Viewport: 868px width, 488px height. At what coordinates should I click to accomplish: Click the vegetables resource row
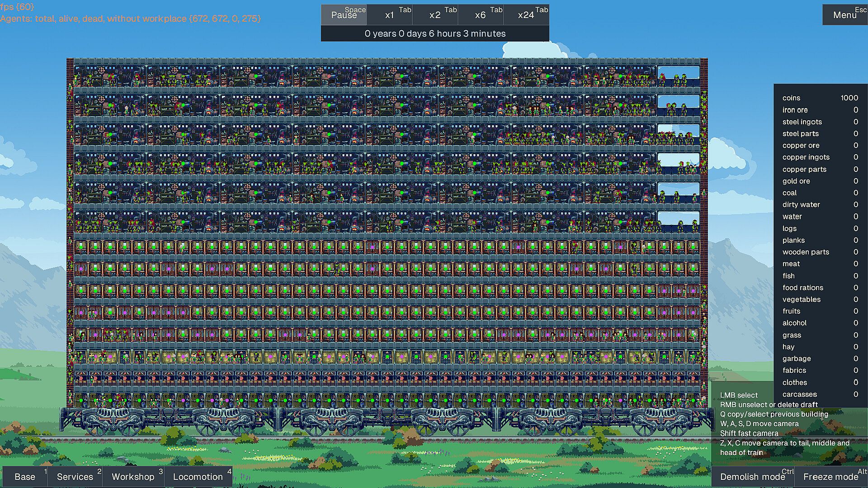coord(820,299)
